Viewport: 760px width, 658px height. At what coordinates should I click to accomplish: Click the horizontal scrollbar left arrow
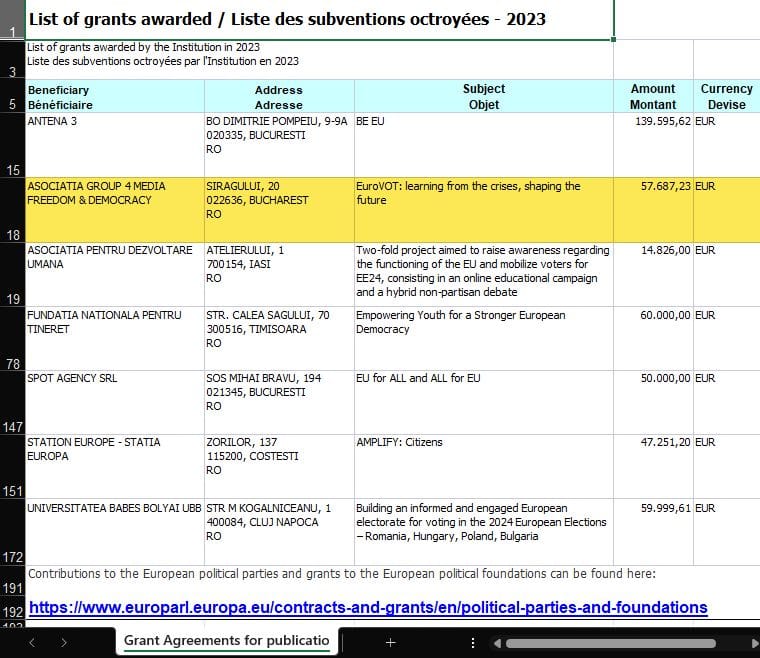[x=497, y=643]
